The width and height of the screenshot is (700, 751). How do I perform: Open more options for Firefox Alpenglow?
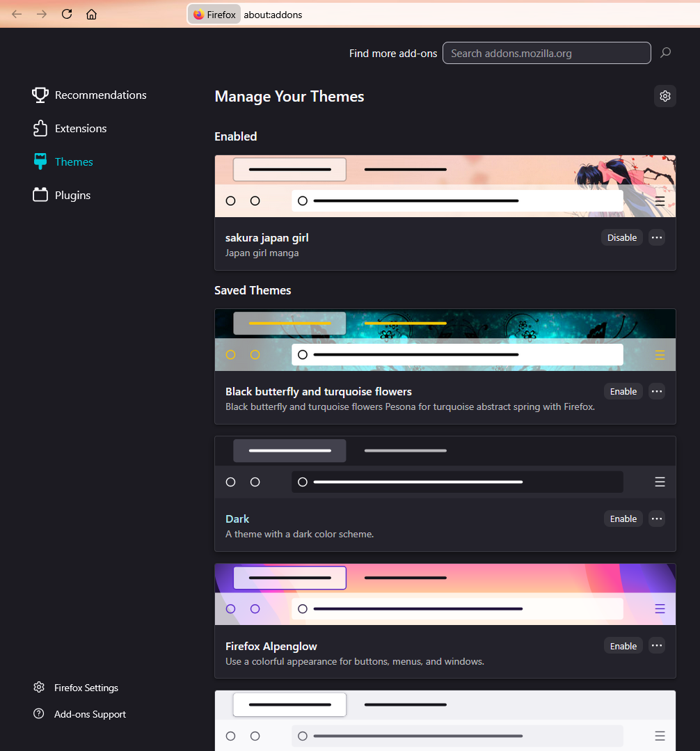[657, 646]
